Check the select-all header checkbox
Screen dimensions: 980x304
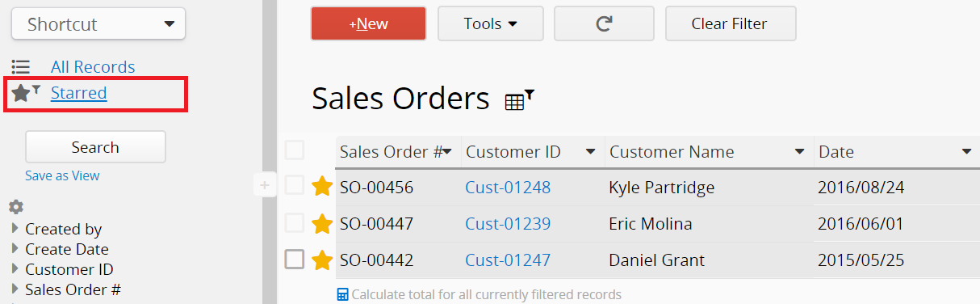pyautogui.click(x=295, y=150)
